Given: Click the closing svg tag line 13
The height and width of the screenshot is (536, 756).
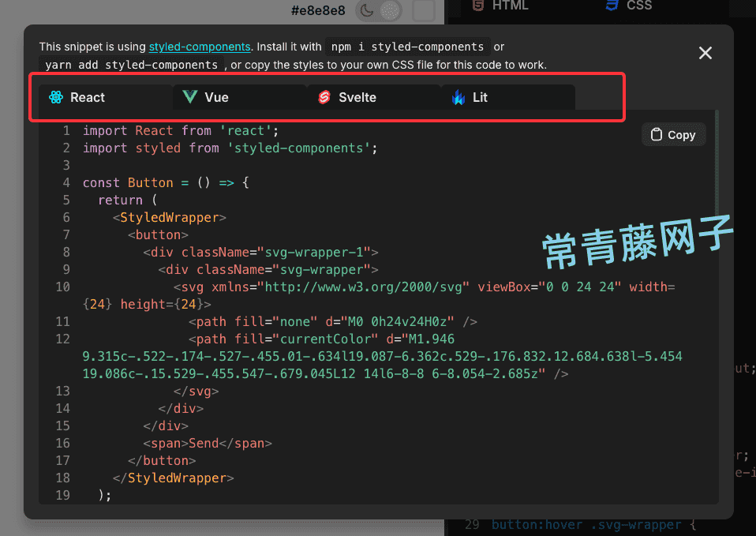Looking at the screenshot, I should click(196, 392).
